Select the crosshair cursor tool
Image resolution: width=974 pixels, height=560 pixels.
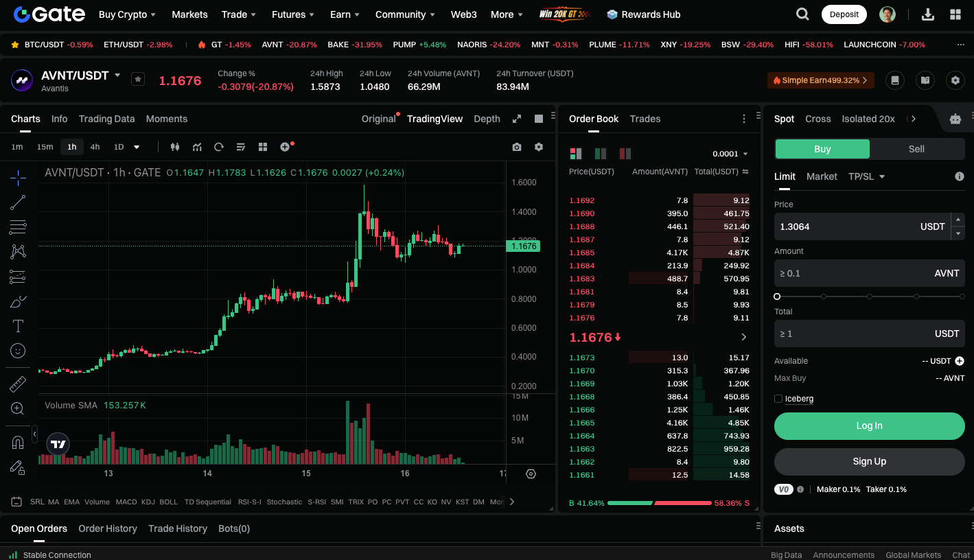17,178
